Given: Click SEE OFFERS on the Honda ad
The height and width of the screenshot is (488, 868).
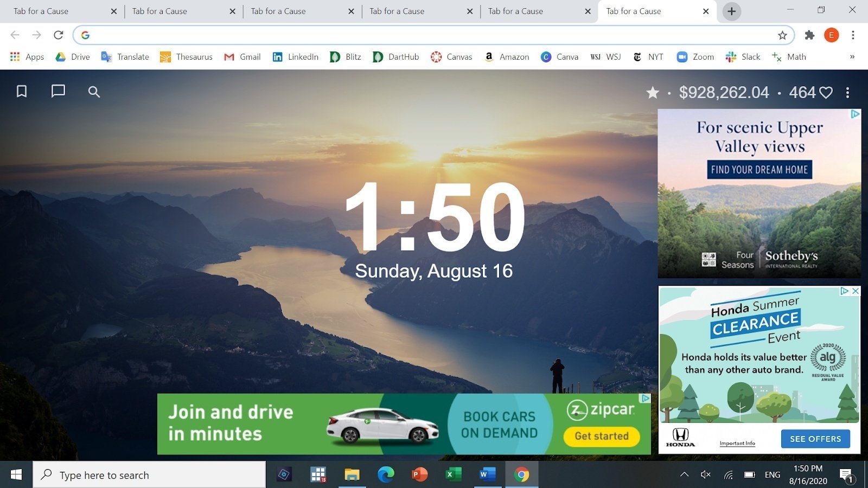Looking at the screenshot, I should [815, 439].
